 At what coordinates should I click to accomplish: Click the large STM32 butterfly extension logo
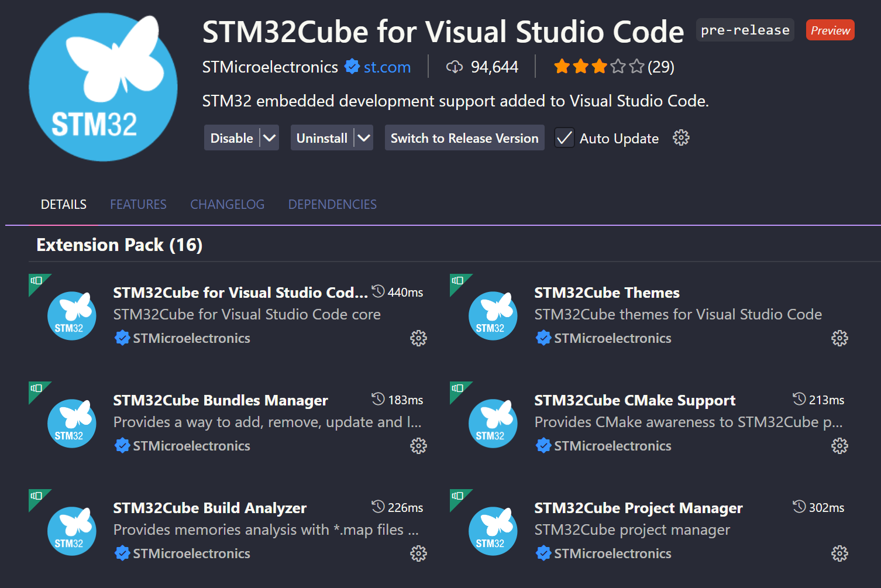coord(103,87)
